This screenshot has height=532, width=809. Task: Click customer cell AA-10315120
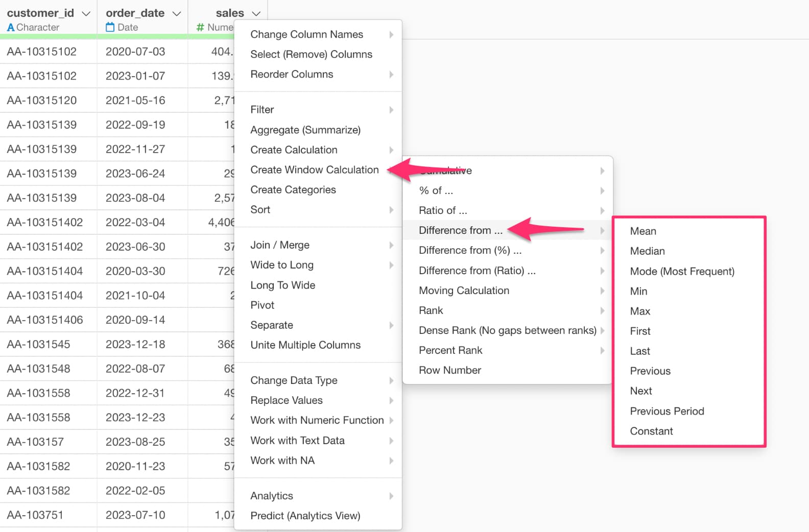(x=48, y=100)
